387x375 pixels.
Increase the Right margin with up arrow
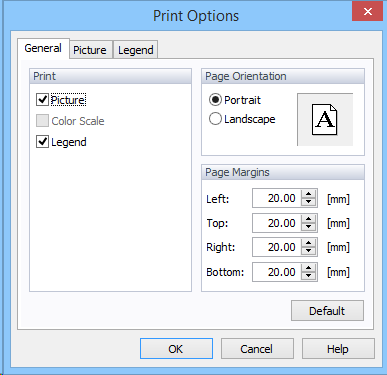tap(308, 243)
